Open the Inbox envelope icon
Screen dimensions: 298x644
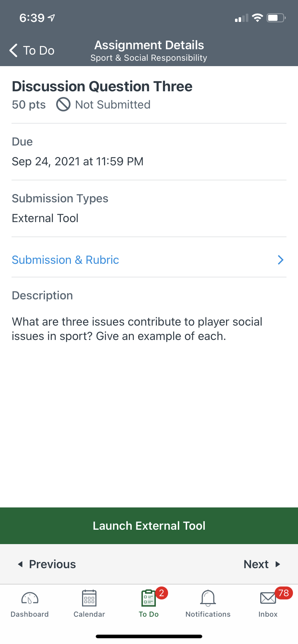pos(268,598)
